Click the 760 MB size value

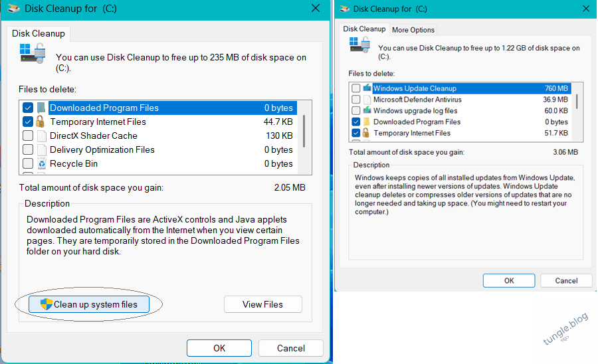click(556, 88)
